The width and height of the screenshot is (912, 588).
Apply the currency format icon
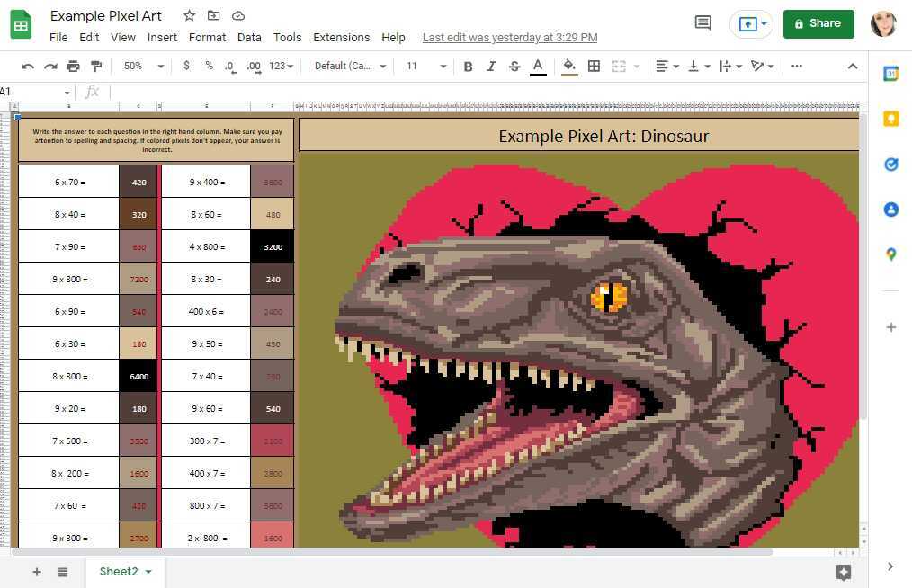click(186, 66)
